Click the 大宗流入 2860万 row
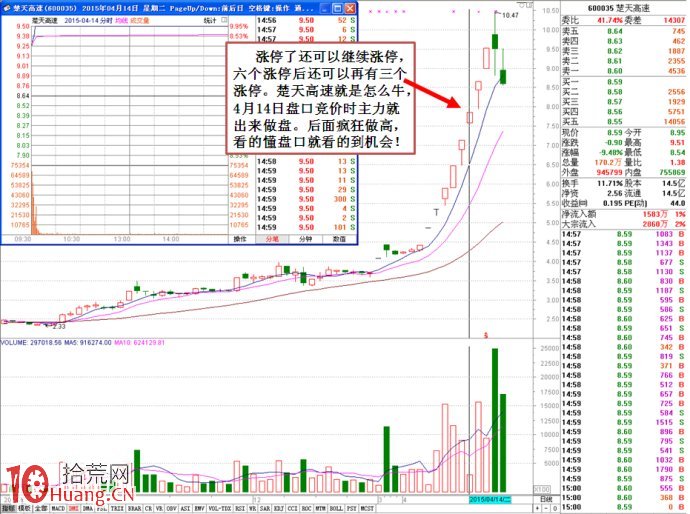The width and height of the screenshot is (690, 514). (624, 224)
